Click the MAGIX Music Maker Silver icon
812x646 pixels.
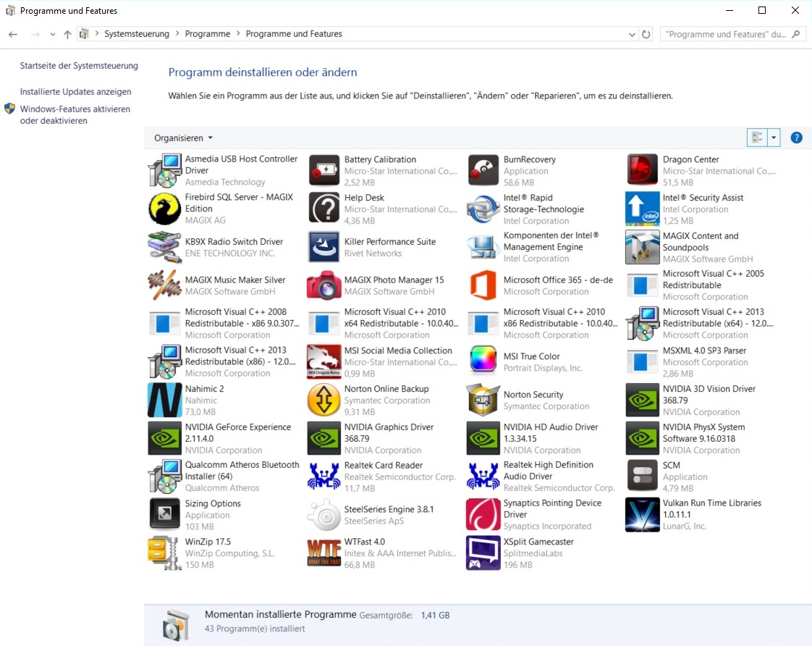pos(165,285)
